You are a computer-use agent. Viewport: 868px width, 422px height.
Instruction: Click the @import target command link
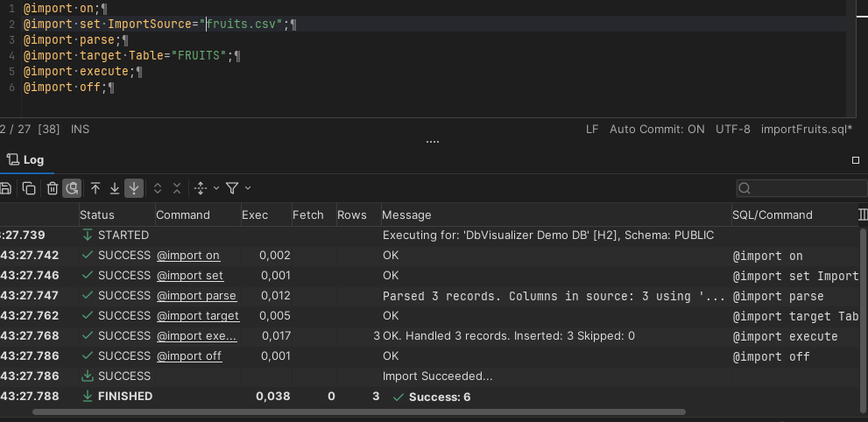(x=197, y=316)
